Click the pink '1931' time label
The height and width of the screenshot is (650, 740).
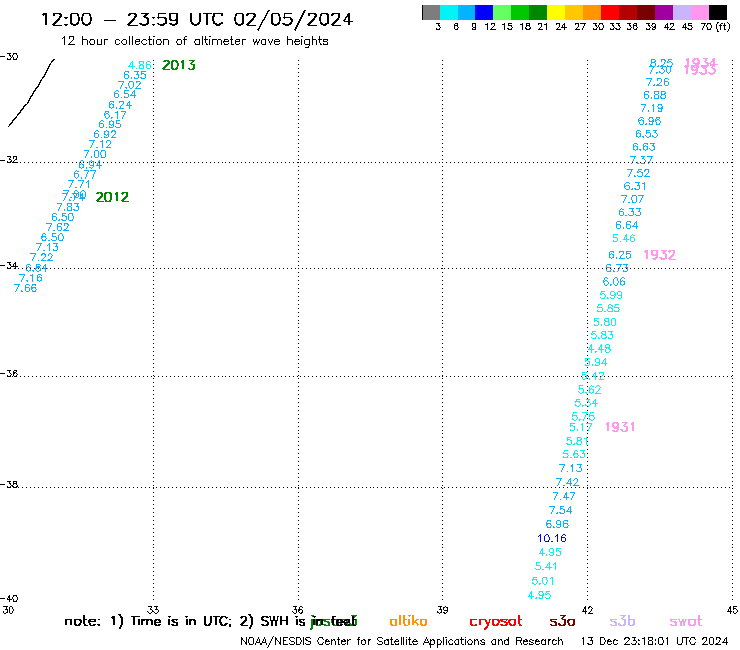pyautogui.click(x=620, y=427)
